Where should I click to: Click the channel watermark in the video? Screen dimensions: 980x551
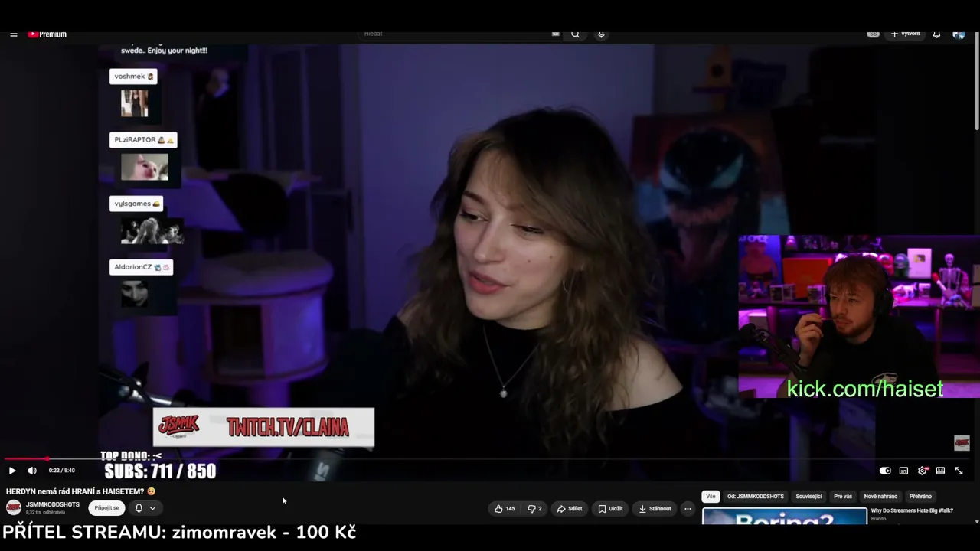tap(962, 442)
